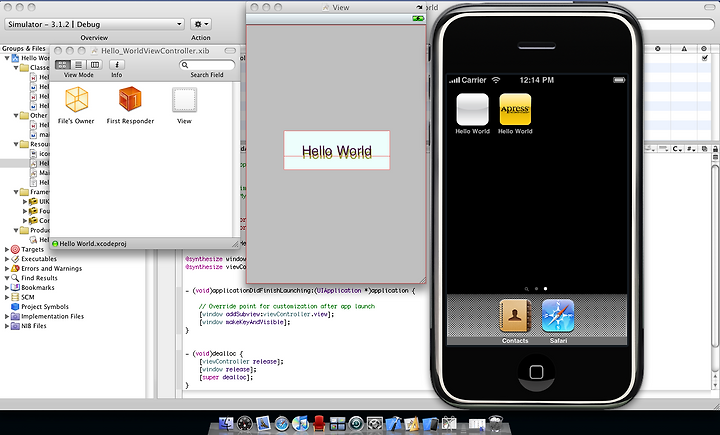Select the Hello World label in View window
This screenshot has width=720, height=435.
coord(337,151)
